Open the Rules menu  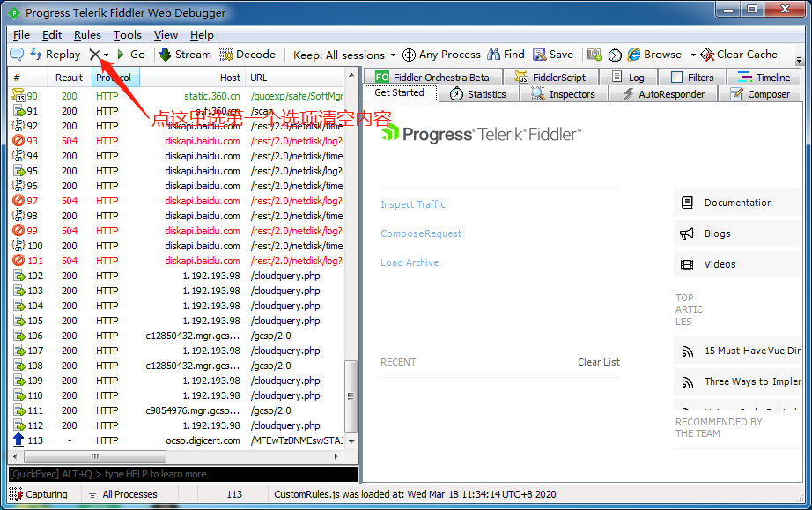pos(87,35)
